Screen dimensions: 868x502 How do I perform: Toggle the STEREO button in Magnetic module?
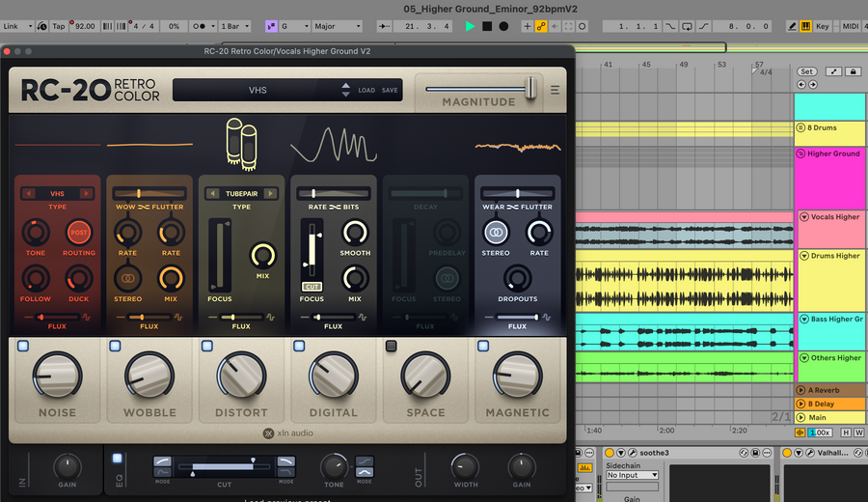[x=496, y=232]
